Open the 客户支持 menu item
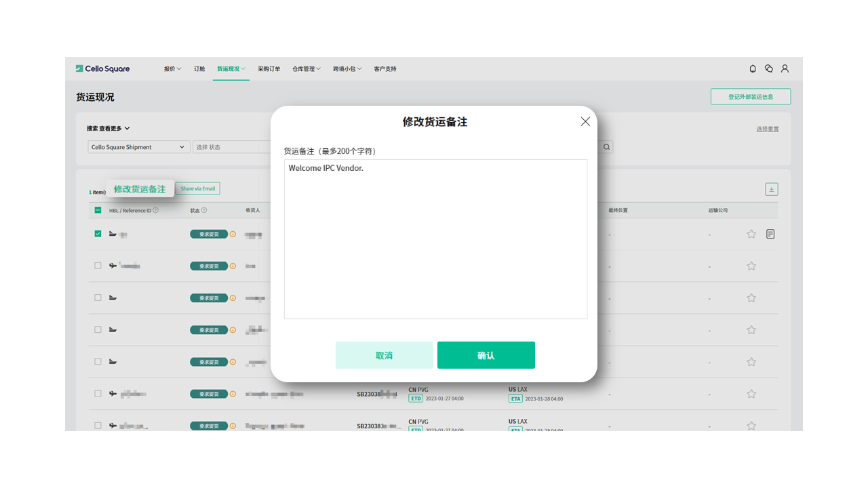868x488 pixels. 385,68
